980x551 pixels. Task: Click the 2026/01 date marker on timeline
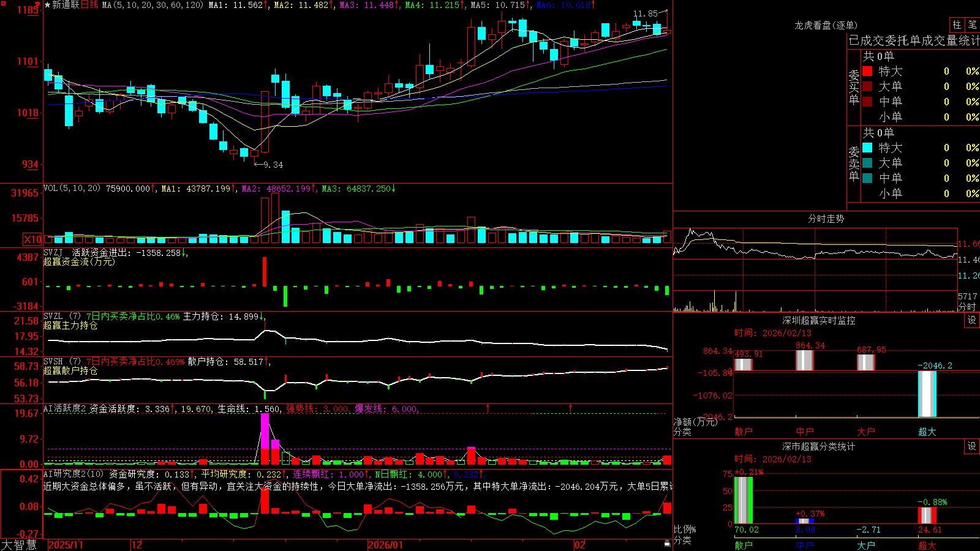(x=386, y=545)
